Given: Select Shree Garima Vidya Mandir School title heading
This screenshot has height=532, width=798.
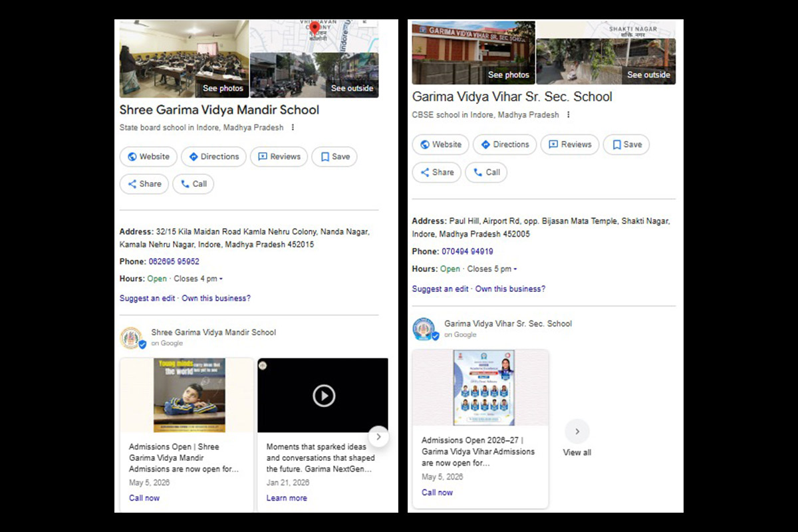Looking at the screenshot, I should click(219, 110).
